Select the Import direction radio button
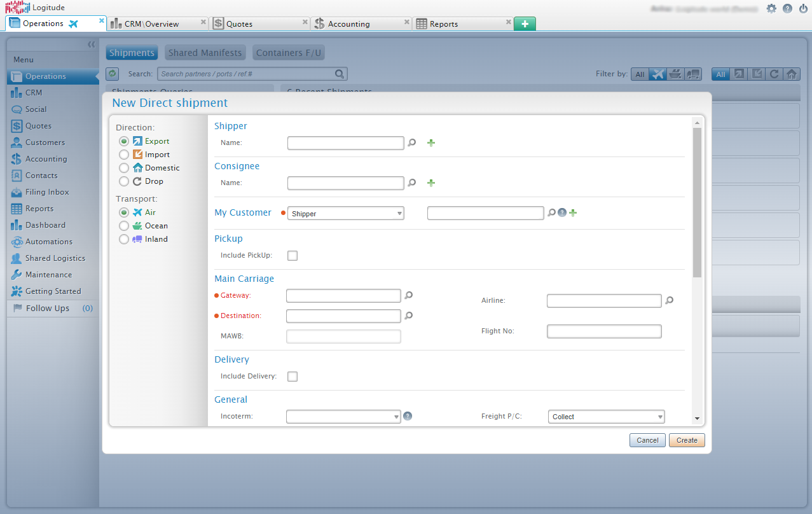The height and width of the screenshot is (514, 812). coord(123,154)
